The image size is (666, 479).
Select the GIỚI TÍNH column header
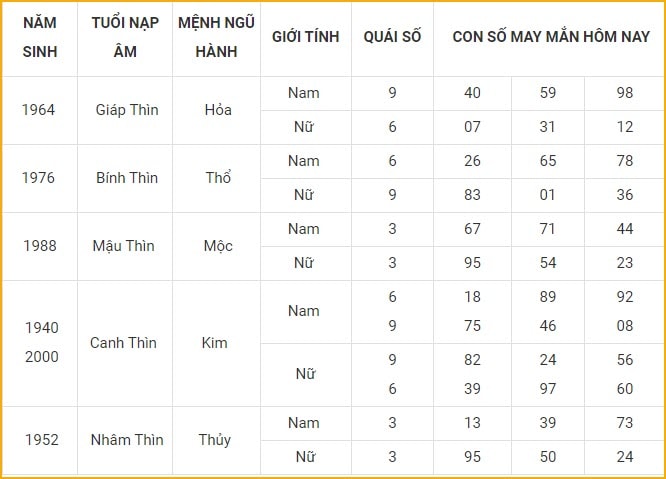coord(306,37)
